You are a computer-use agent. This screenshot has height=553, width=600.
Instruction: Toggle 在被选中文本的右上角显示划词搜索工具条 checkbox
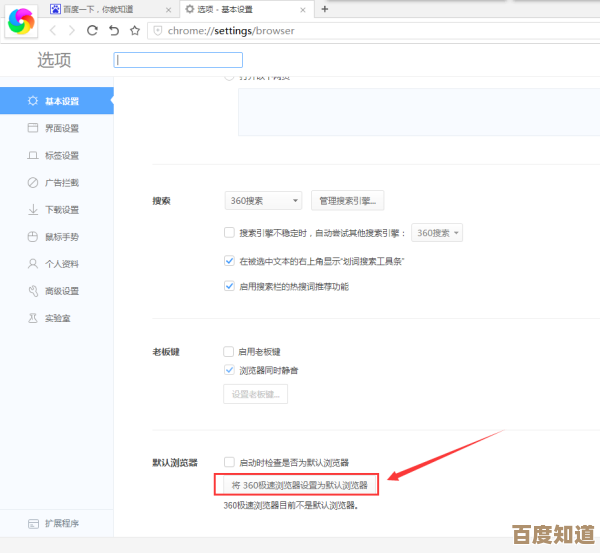(x=229, y=261)
